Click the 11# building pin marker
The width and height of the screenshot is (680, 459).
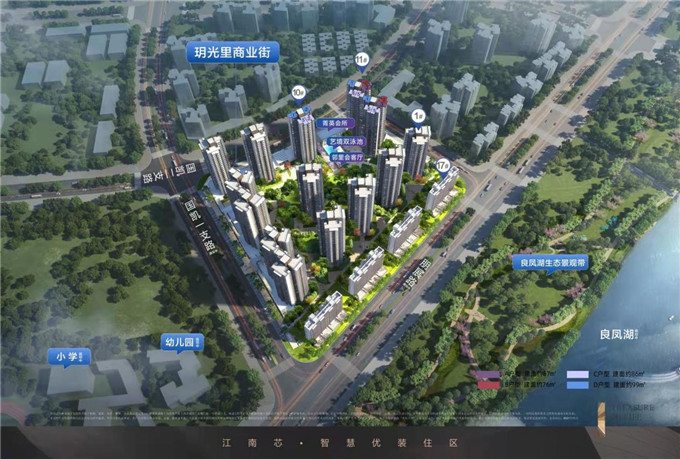click(x=361, y=61)
